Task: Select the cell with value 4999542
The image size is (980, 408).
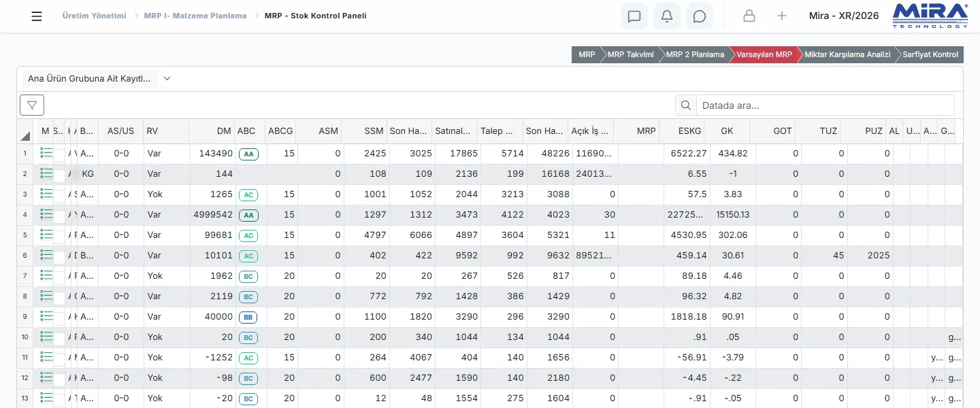Action: pos(211,215)
